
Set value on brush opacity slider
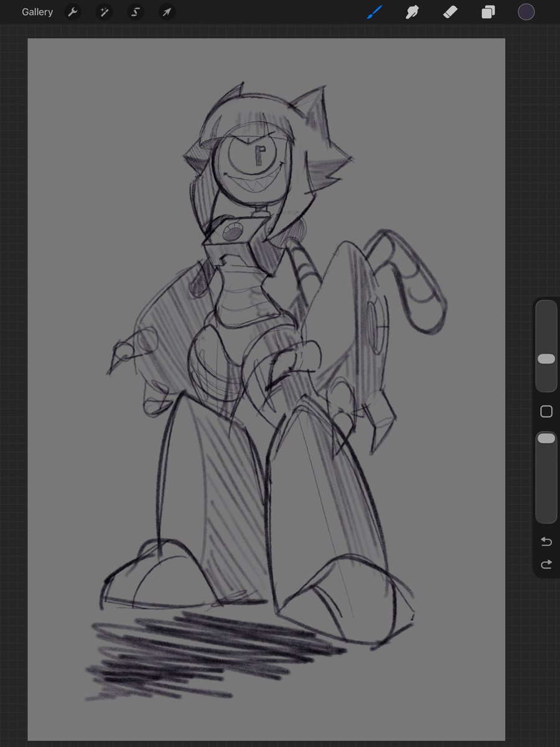coord(546,477)
